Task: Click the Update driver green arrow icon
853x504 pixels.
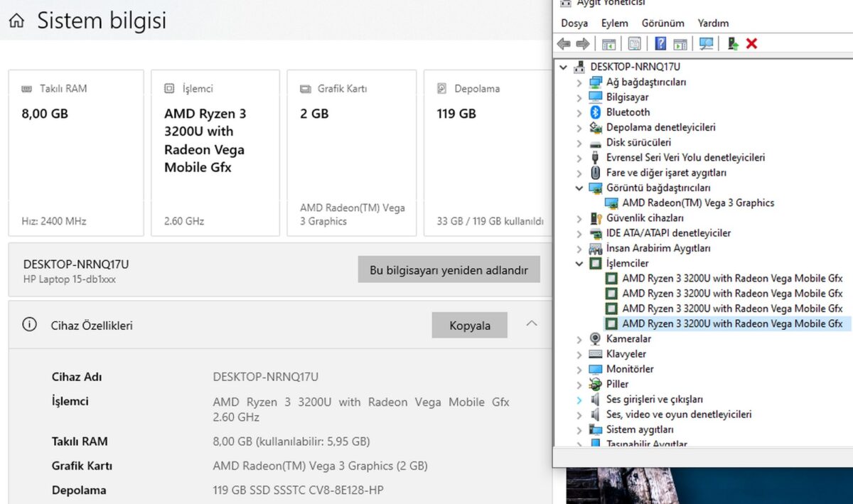Action: (x=733, y=44)
